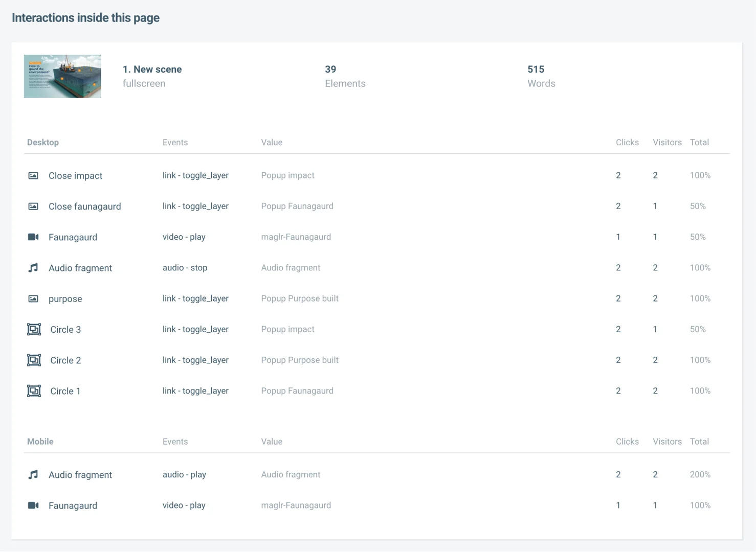Click the 'Clicks' header in Desktop table
This screenshot has height=552, width=756.
[627, 143]
